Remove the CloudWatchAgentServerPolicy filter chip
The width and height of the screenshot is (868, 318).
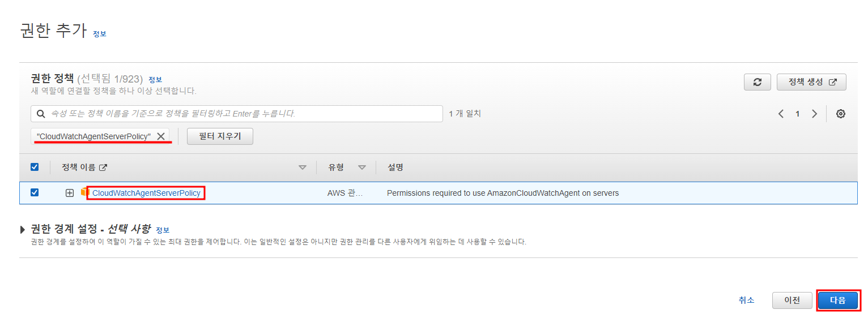click(x=161, y=136)
